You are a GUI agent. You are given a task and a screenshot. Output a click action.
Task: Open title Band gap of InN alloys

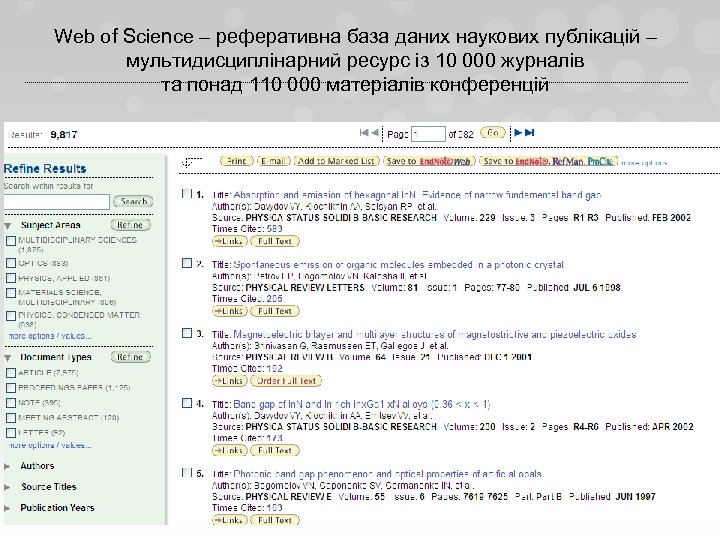click(x=362, y=405)
